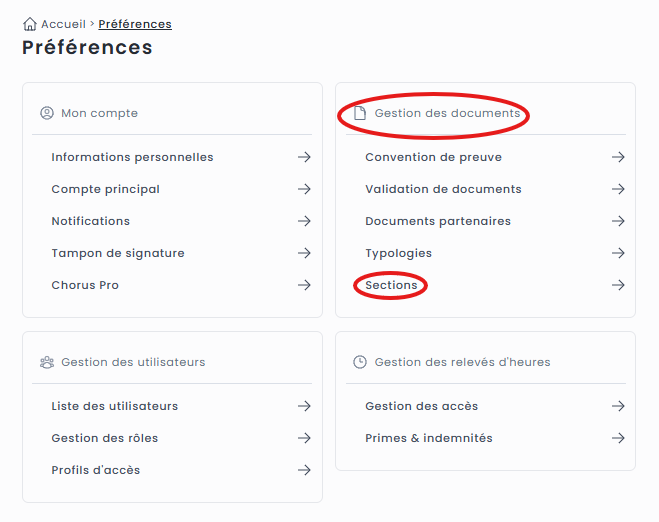Image resolution: width=659 pixels, height=522 pixels.
Task: Open Tampon de signature
Action: click(117, 253)
